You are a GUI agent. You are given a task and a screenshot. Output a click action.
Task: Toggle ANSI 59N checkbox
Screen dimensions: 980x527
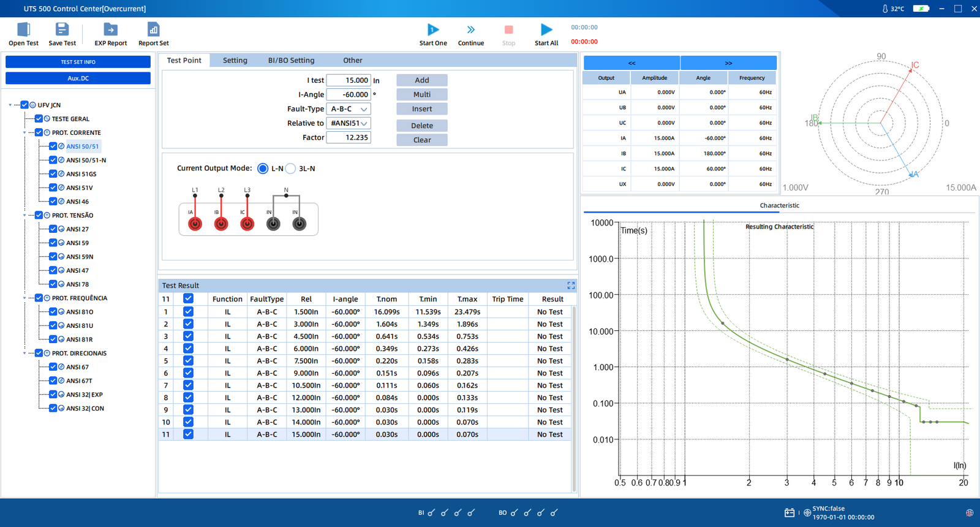coord(53,257)
